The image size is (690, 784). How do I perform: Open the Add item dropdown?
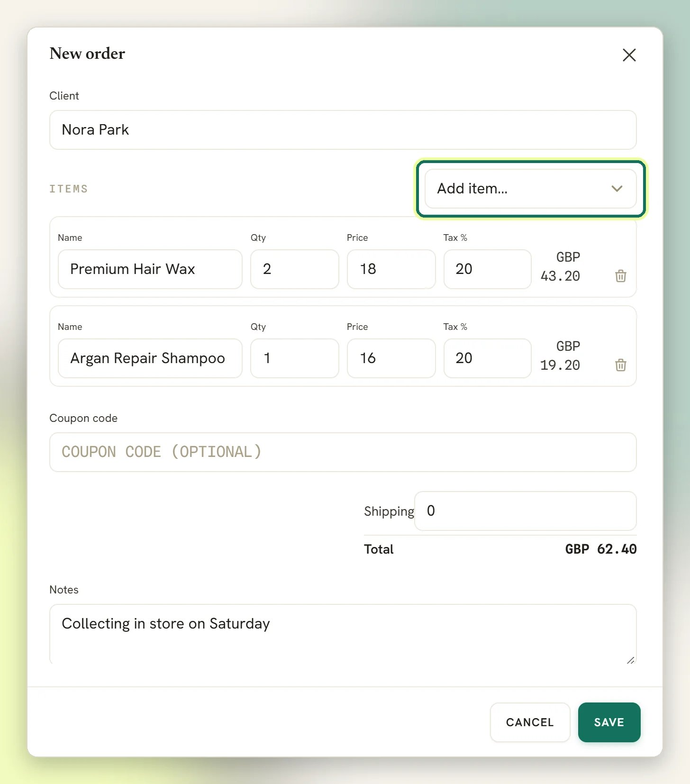point(530,189)
